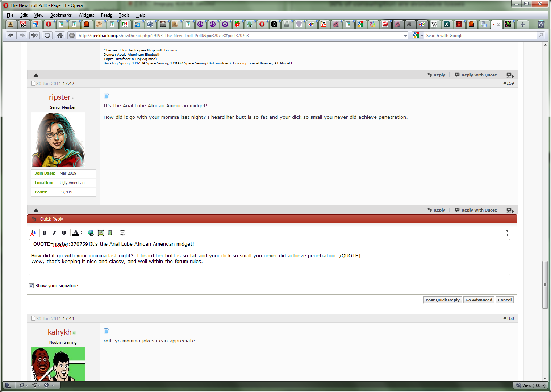
Task: Toggle italic formatting in Quick Reply
Action: (x=54, y=233)
